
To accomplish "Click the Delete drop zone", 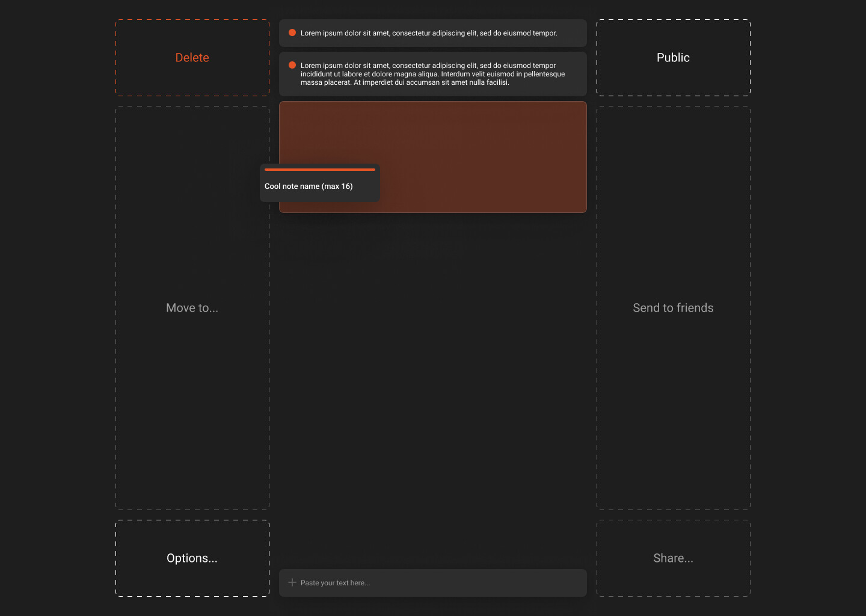I will coord(192,58).
